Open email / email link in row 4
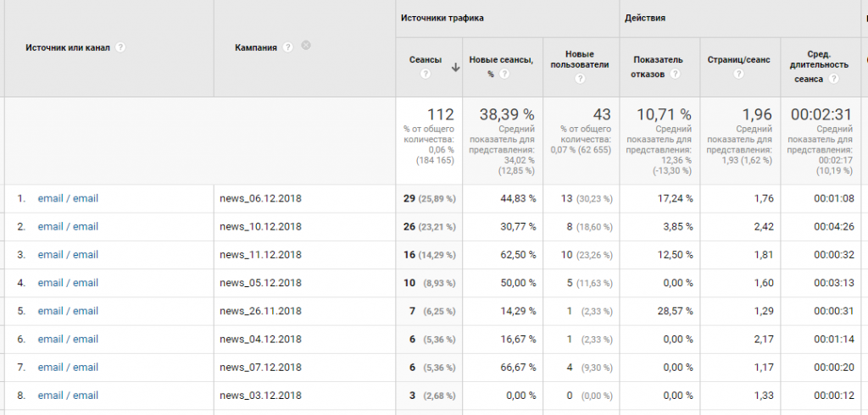This screenshot has height=415, width=868. [x=68, y=283]
